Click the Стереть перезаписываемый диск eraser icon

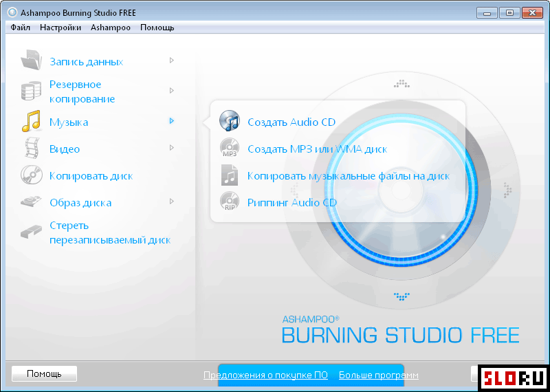click(32, 232)
